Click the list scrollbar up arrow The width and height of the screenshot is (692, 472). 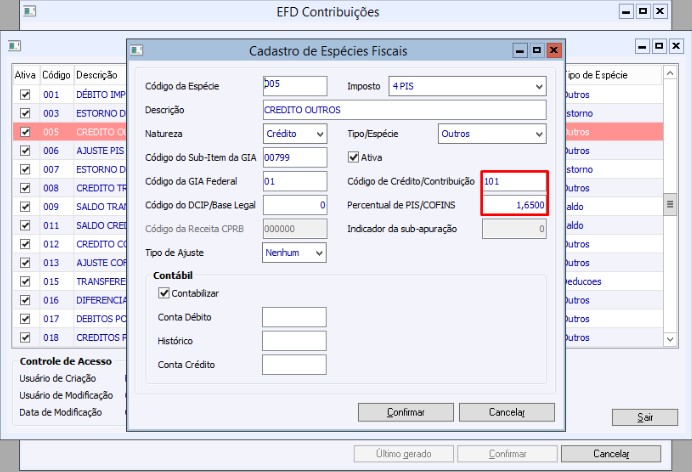coord(670,73)
